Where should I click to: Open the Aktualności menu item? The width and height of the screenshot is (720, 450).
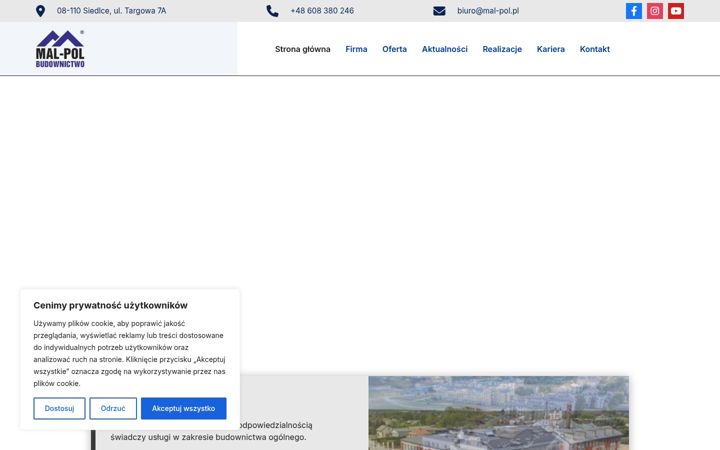(444, 49)
